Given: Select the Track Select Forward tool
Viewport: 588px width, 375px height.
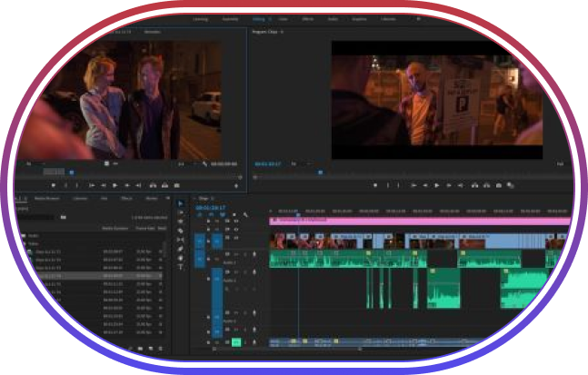Looking at the screenshot, I should (181, 212).
